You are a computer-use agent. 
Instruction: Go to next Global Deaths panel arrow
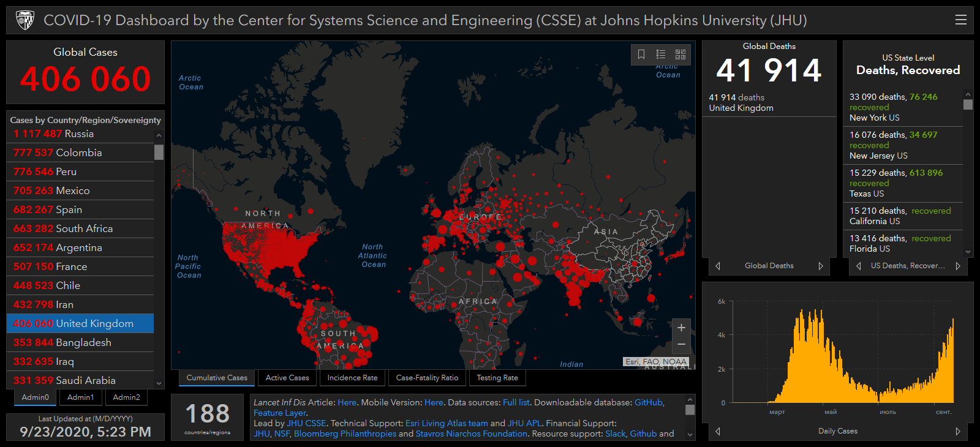point(821,266)
